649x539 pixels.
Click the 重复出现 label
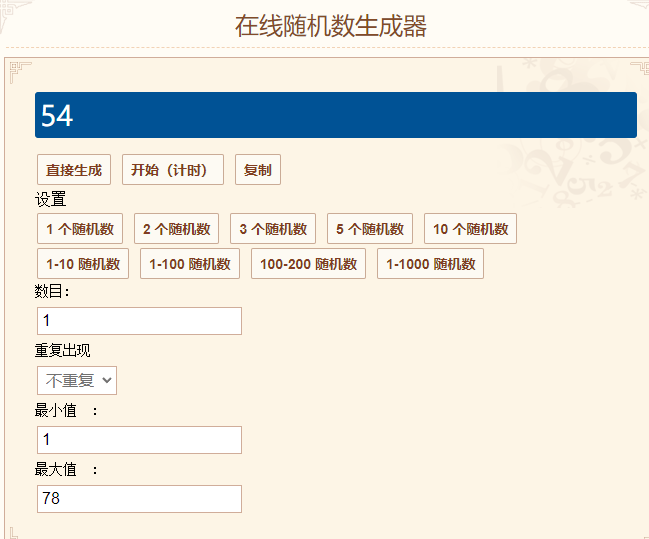tap(62, 351)
